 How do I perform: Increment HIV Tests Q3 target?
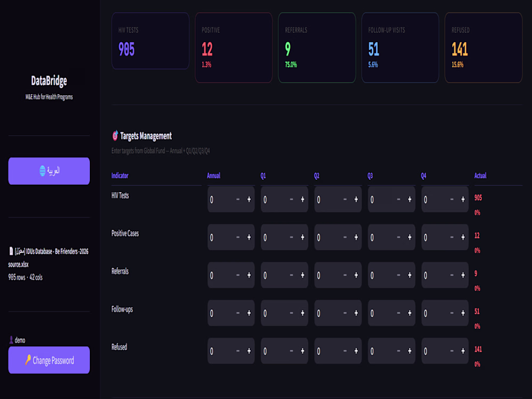[410, 199]
